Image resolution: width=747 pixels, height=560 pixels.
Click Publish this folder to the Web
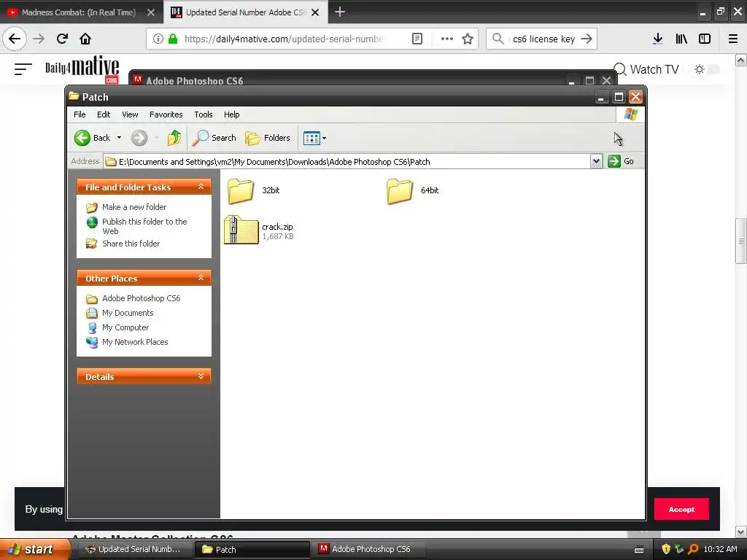tap(144, 226)
